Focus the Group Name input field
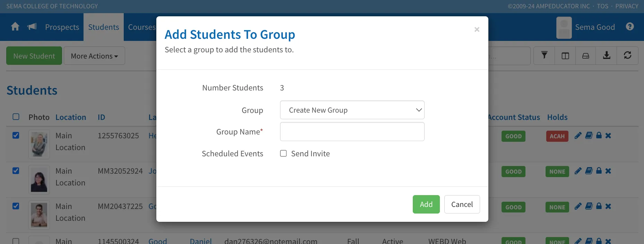644x244 pixels. tap(352, 132)
